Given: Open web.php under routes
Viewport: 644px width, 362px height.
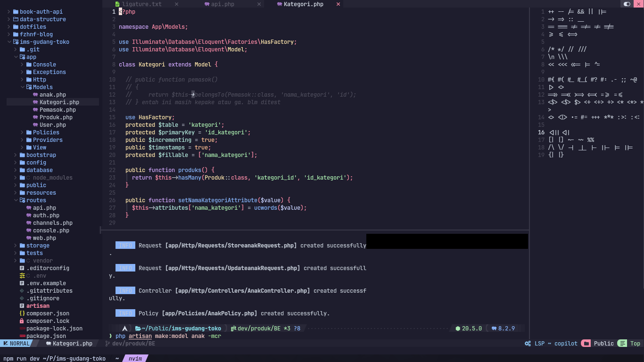Looking at the screenshot, I should click(44, 238).
